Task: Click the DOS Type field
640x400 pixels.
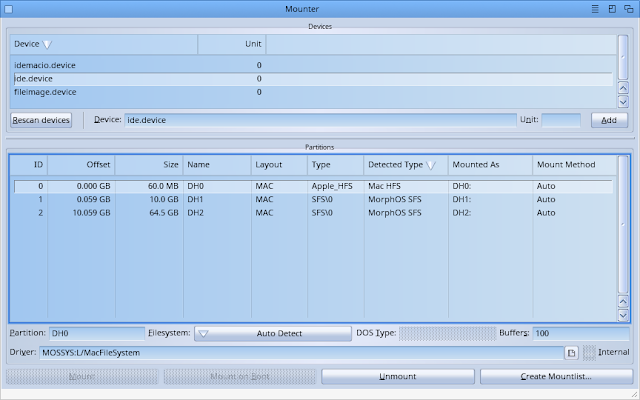Action: pyautogui.click(x=447, y=333)
